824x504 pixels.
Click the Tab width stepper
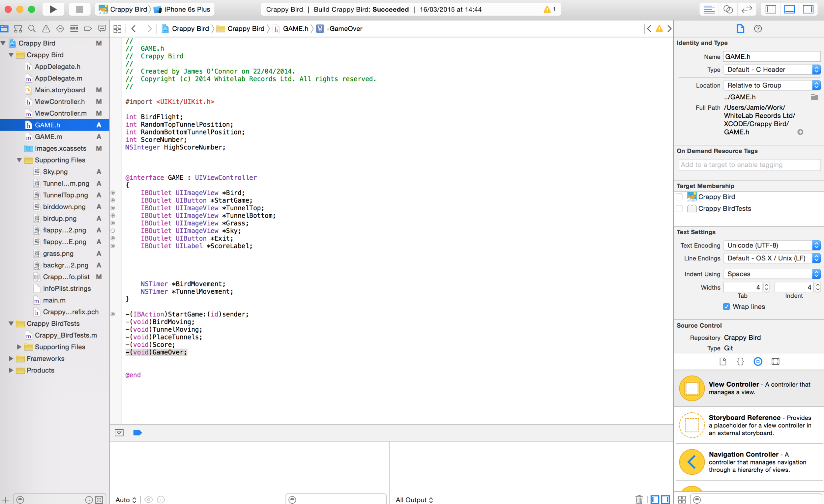point(766,287)
